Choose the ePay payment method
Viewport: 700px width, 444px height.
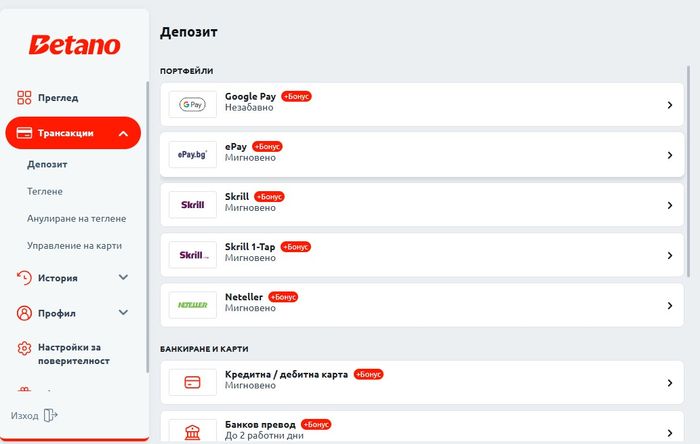click(x=422, y=154)
